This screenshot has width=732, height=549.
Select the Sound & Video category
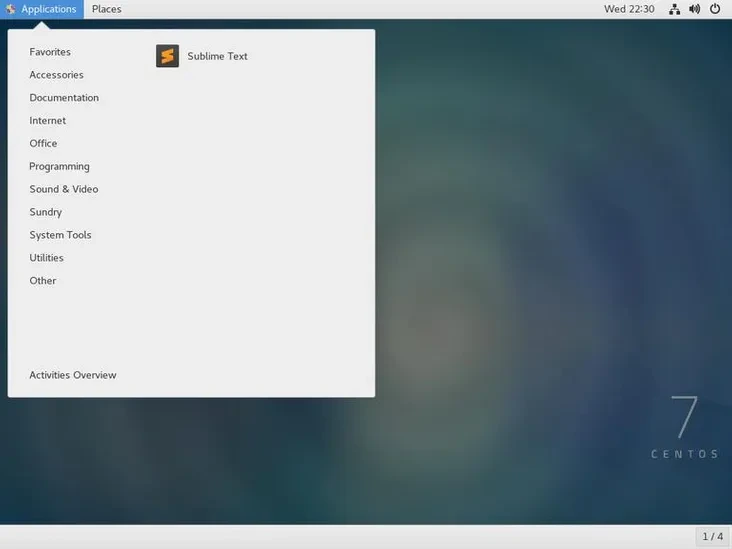[x=63, y=189]
